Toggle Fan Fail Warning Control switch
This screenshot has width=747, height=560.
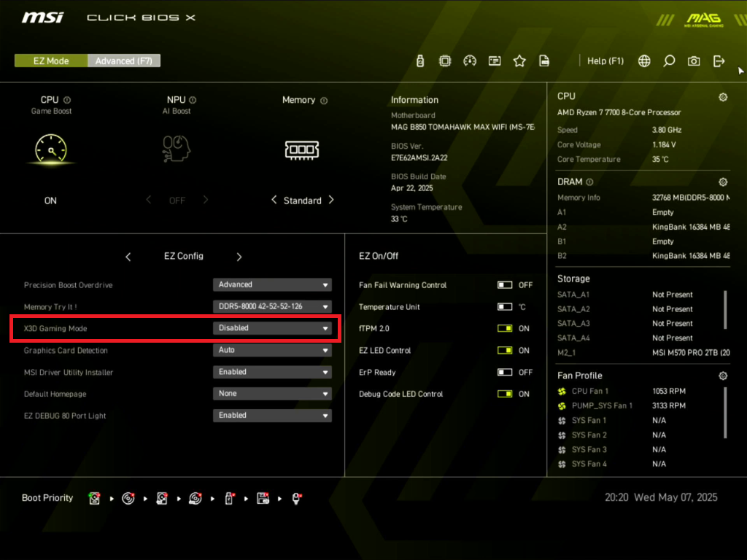[x=505, y=285]
